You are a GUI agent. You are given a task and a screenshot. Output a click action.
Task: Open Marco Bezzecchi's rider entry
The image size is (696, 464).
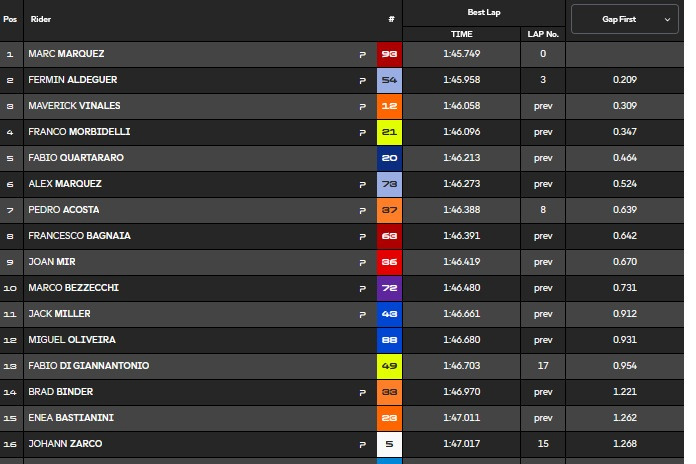74,288
